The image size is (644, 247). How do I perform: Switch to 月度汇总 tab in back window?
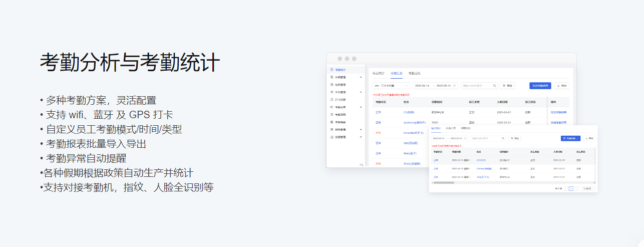(x=397, y=73)
